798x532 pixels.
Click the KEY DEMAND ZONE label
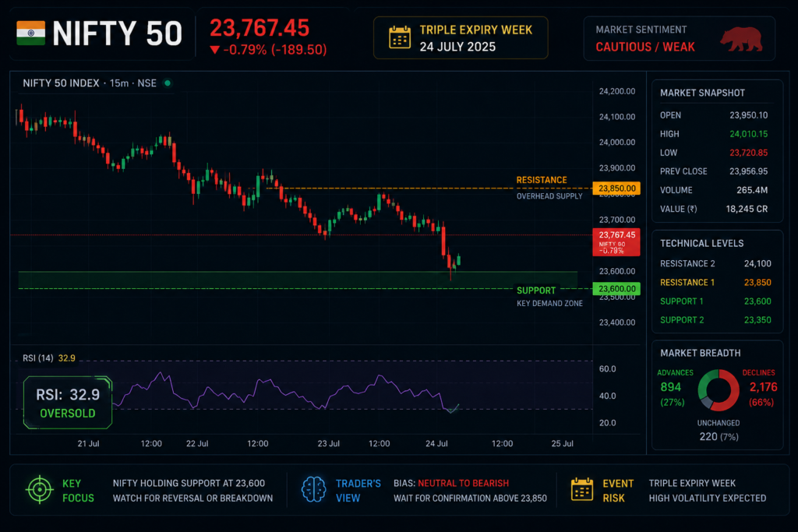[549, 304]
